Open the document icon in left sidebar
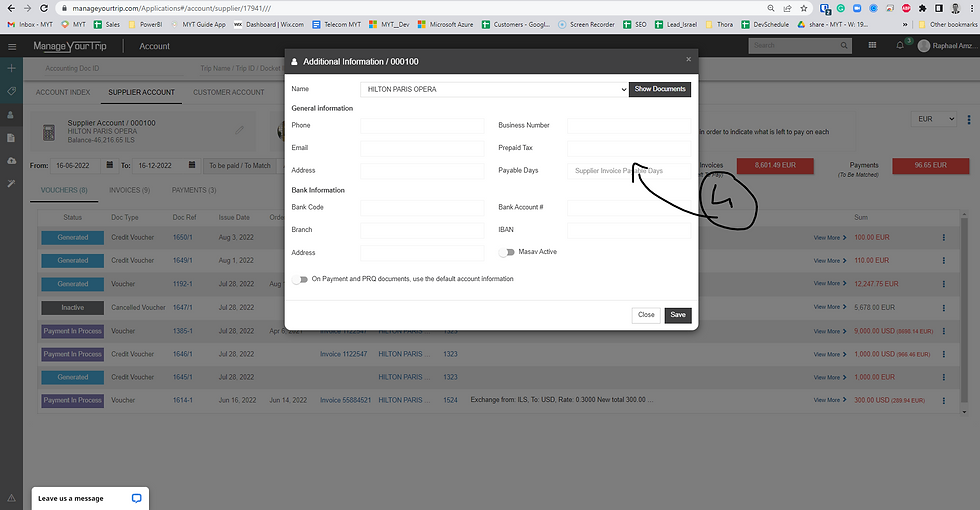Image resolution: width=980 pixels, height=510 pixels. [11, 138]
